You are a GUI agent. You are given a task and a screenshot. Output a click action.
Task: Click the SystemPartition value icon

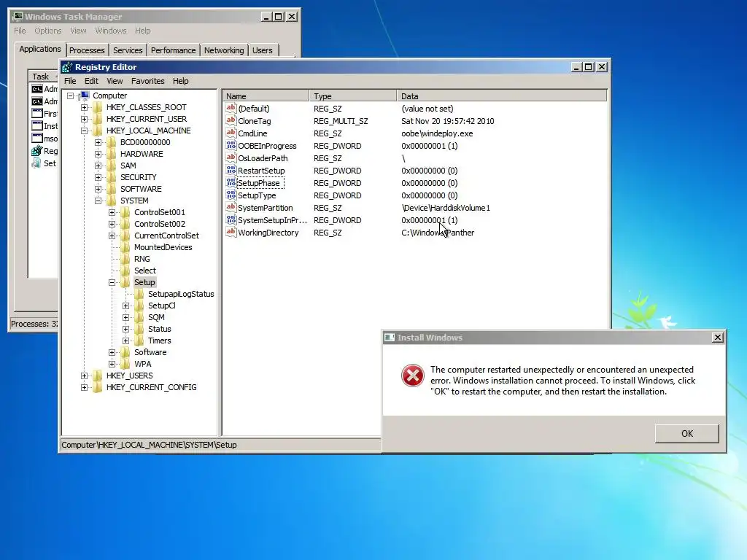coord(231,207)
